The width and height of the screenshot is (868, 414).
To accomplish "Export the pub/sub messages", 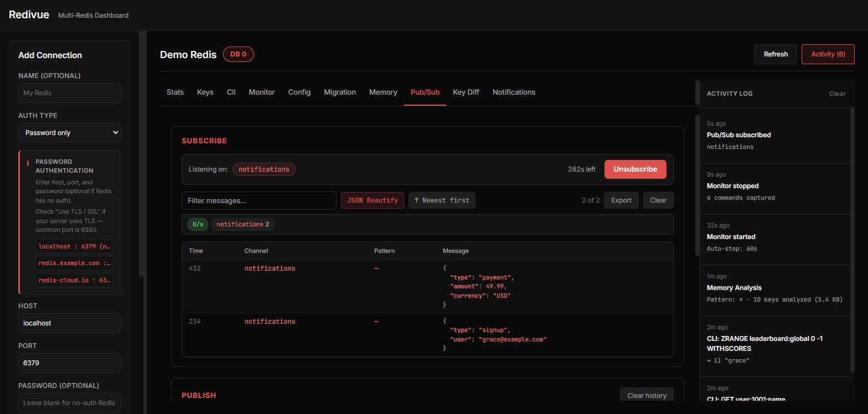I will pos(621,200).
